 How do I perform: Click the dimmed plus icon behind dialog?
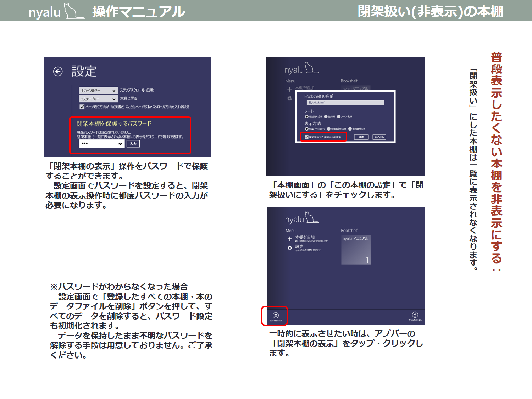click(x=290, y=89)
